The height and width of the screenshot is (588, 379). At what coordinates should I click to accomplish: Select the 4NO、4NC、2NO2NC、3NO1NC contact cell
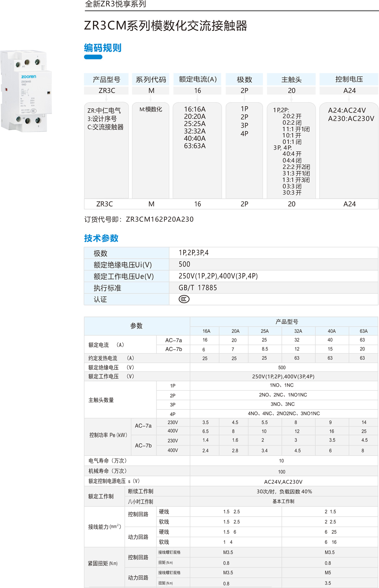click(284, 413)
